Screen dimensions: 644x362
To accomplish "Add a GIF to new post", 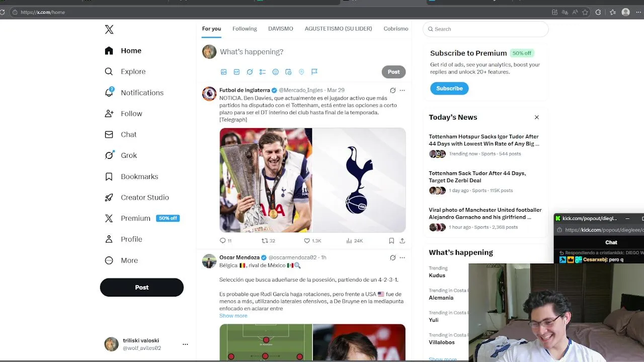I will [236, 72].
